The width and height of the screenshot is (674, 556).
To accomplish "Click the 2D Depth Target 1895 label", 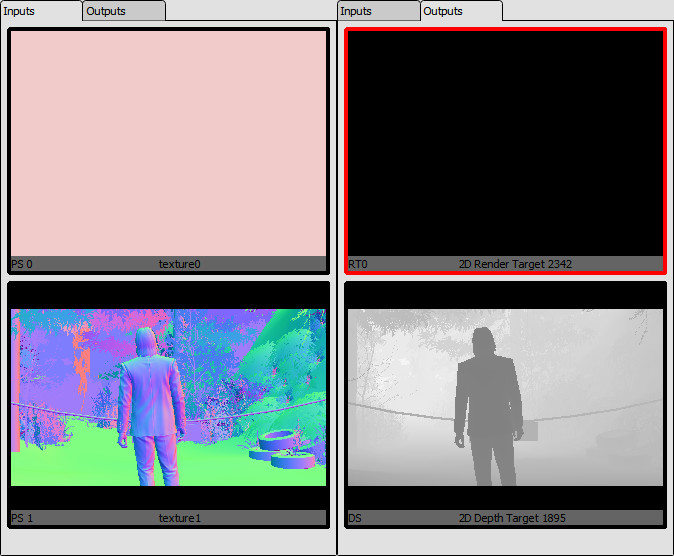I will tap(515, 518).
